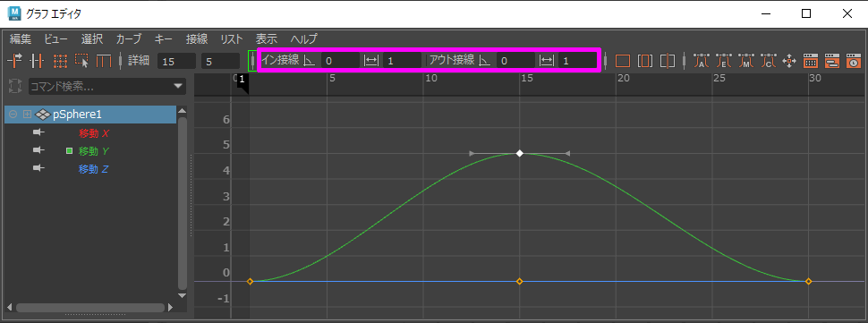Image resolution: width=868 pixels, height=323 pixels.
Task: Click the pSphere1 transform node icon
Action: tap(43, 115)
